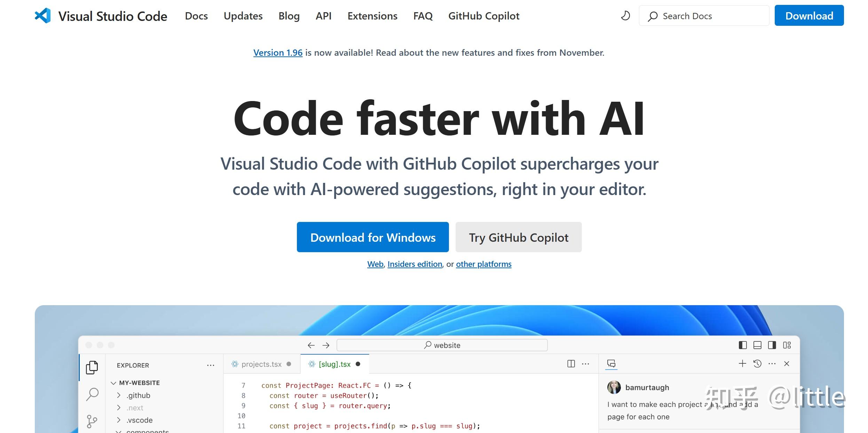Screen dimensions: 868x433
Task: Click the Explorer files icon in activity bar
Action: [92, 367]
